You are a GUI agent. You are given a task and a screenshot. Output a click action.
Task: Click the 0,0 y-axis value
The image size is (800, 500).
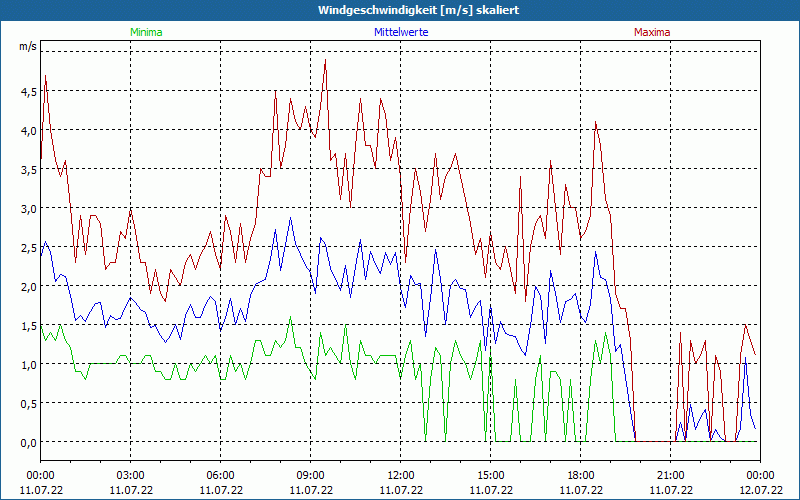click(28, 443)
